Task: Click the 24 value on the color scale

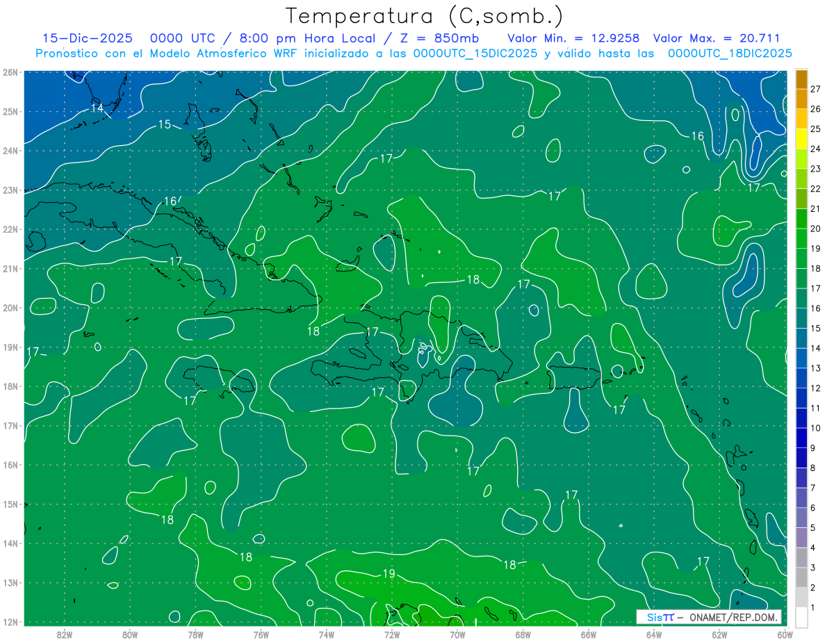Action: coord(815,148)
